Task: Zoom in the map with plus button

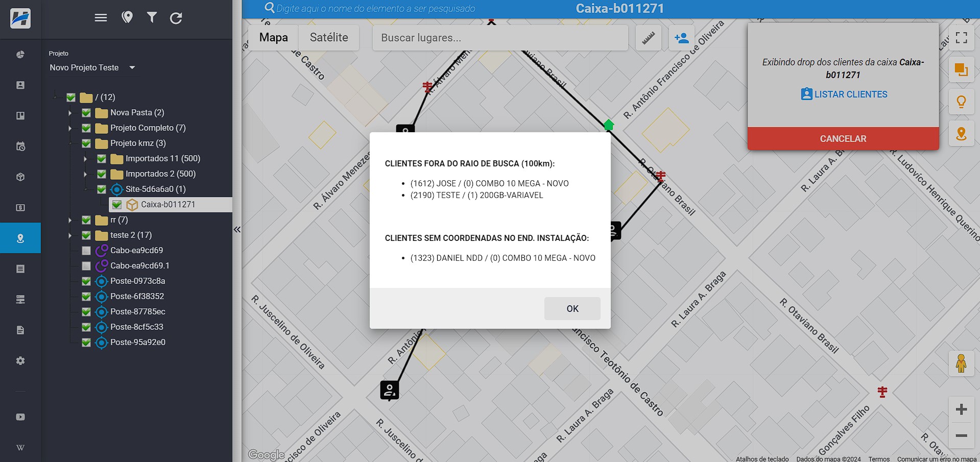Action: 962,409
